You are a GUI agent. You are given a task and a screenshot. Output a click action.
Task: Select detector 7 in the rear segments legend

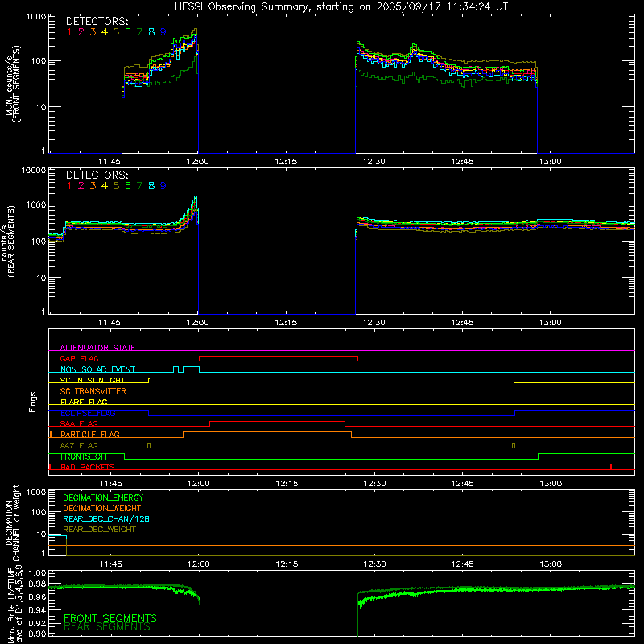click(139, 186)
